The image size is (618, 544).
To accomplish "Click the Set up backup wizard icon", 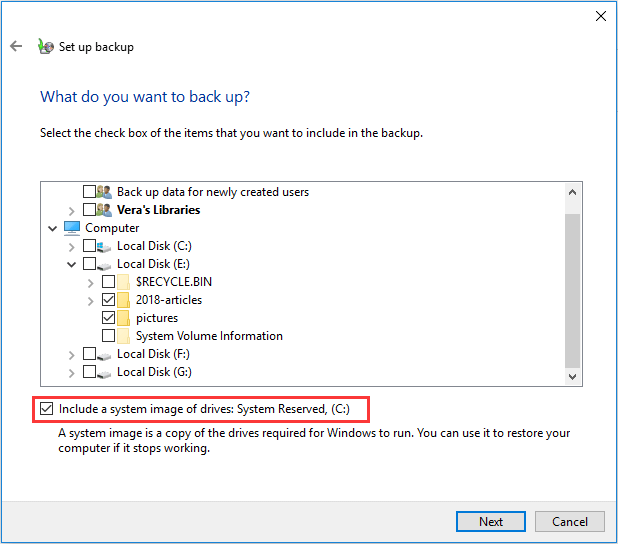I will pos(46,47).
